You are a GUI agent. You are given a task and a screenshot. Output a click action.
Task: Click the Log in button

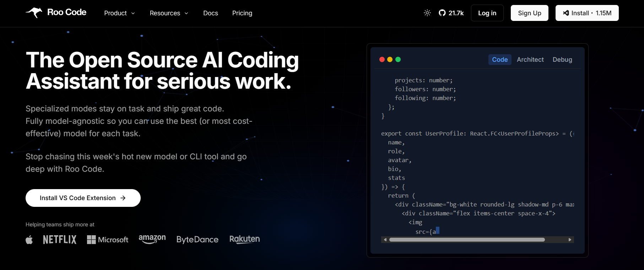point(487,13)
